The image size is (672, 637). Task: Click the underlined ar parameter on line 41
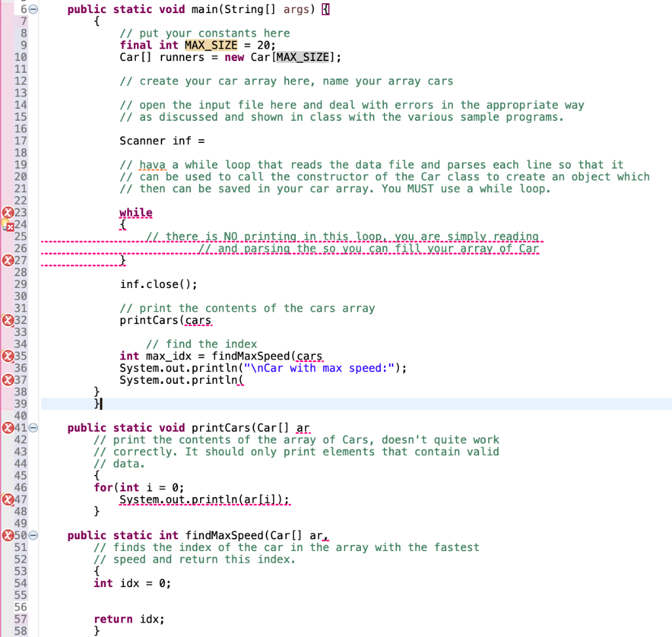click(303, 428)
